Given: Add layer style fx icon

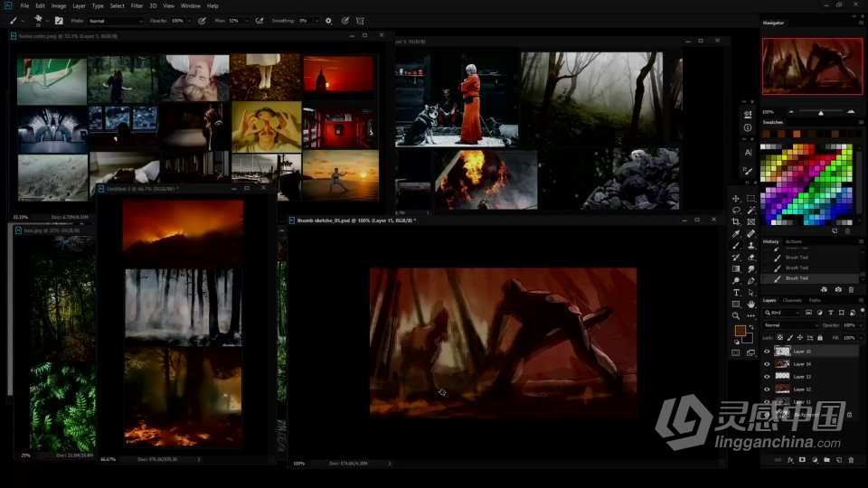Looking at the screenshot, I should (790, 460).
